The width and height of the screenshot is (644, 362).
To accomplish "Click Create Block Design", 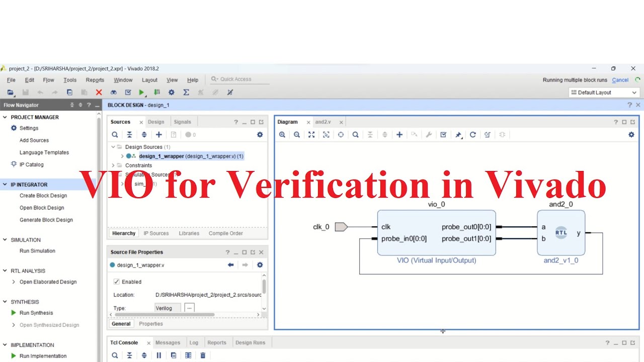I will pyautogui.click(x=43, y=196).
